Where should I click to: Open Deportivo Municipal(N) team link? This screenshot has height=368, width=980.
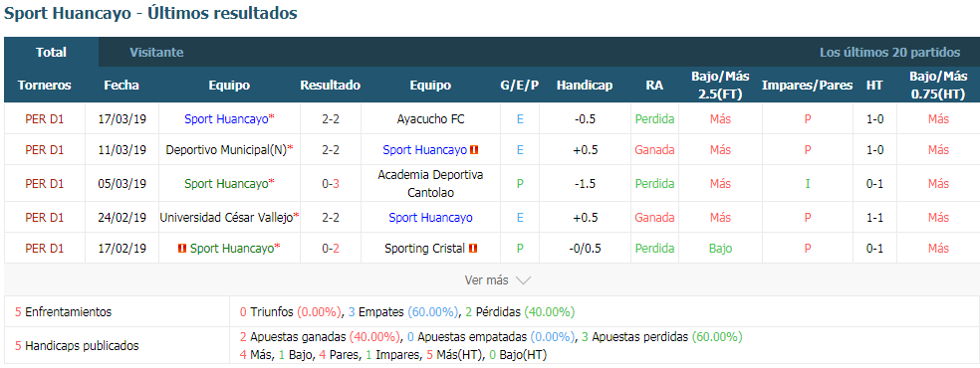pyautogui.click(x=226, y=150)
